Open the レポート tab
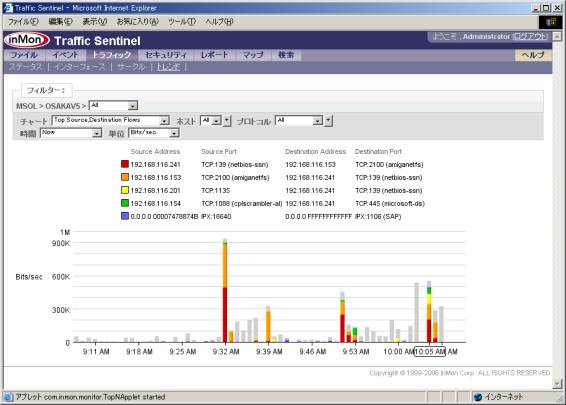566x405 pixels. tap(214, 55)
